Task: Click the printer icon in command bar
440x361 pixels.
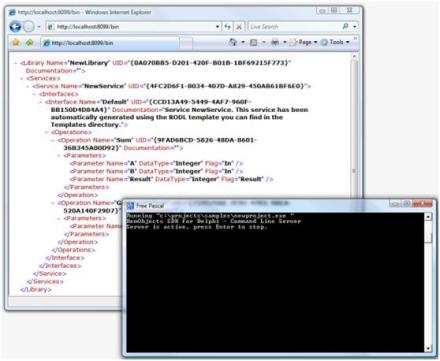Action: coord(275,42)
